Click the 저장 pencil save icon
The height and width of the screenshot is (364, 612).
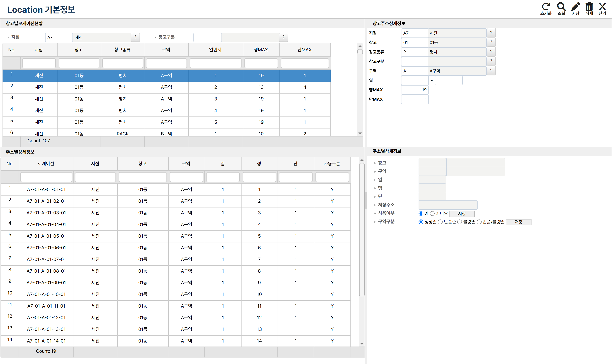pos(575,7)
